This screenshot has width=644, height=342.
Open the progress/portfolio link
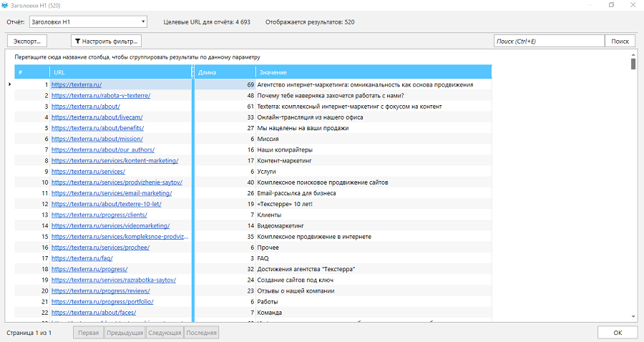tap(102, 302)
